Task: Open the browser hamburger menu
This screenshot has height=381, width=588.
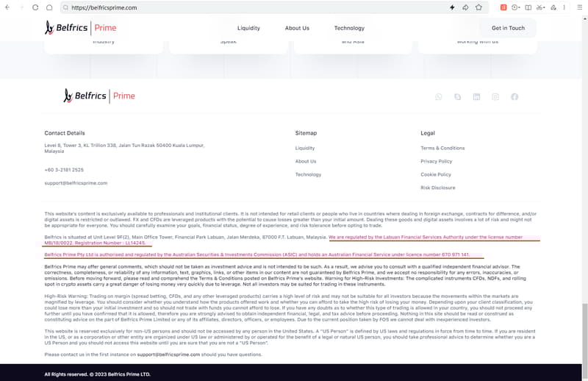Action: 578,7
